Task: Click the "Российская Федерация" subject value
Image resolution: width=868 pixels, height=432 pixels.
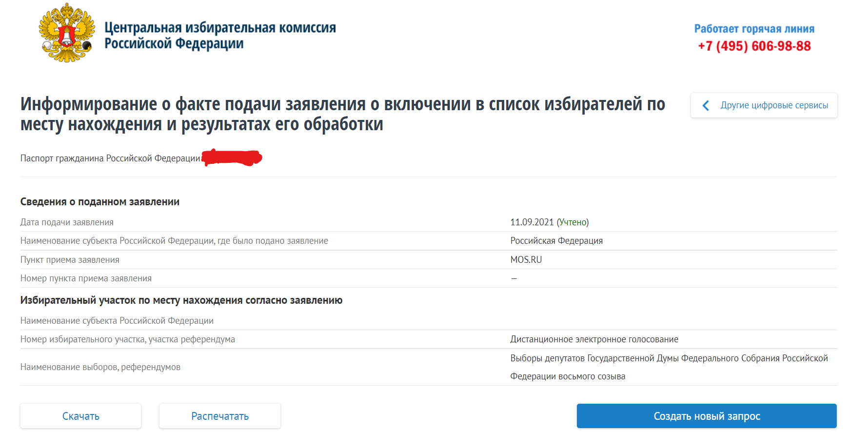Action: (556, 241)
